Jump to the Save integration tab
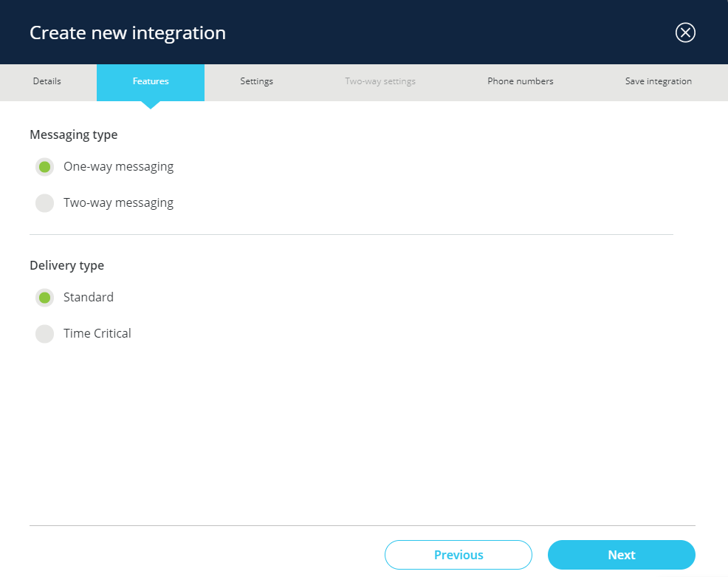 click(658, 81)
